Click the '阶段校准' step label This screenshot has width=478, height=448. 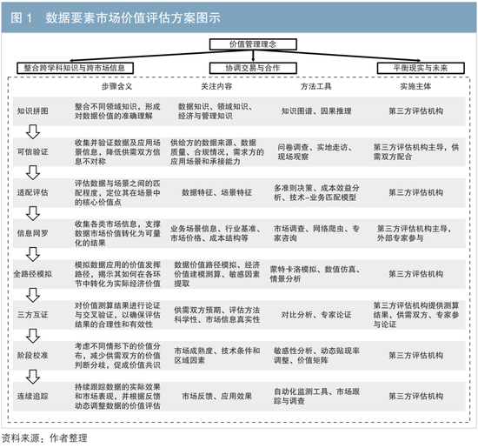pos(33,356)
